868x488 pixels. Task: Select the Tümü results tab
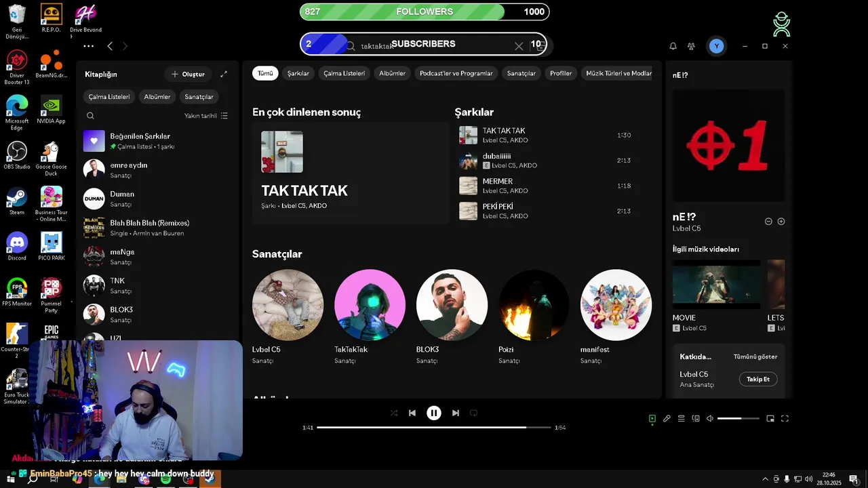265,73
